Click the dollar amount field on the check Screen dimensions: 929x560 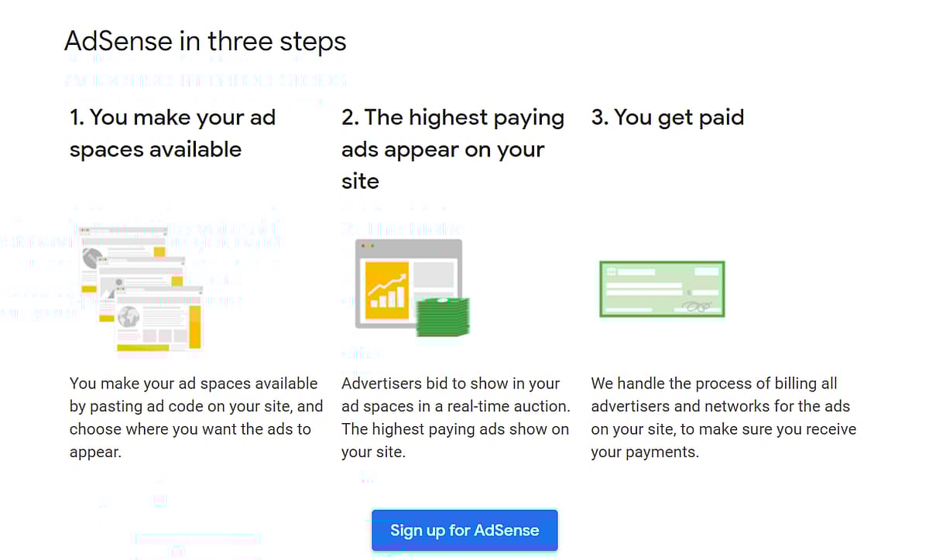(705, 292)
